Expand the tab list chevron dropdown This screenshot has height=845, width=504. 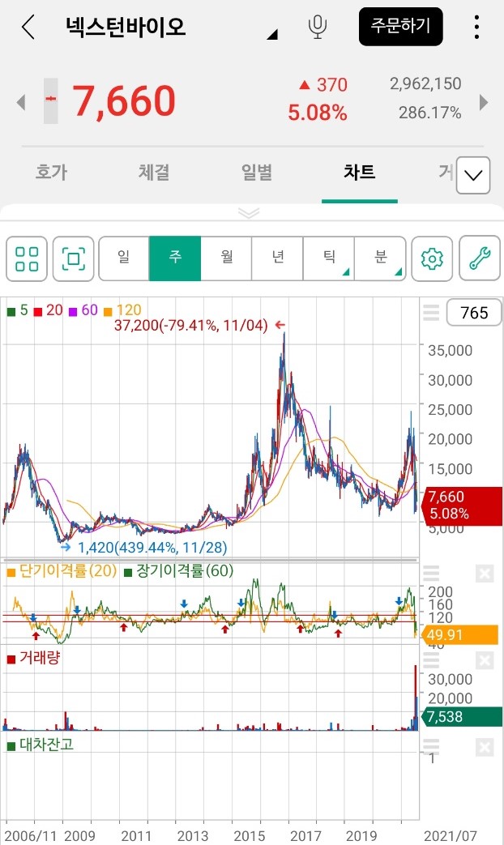click(x=473, y=175)
